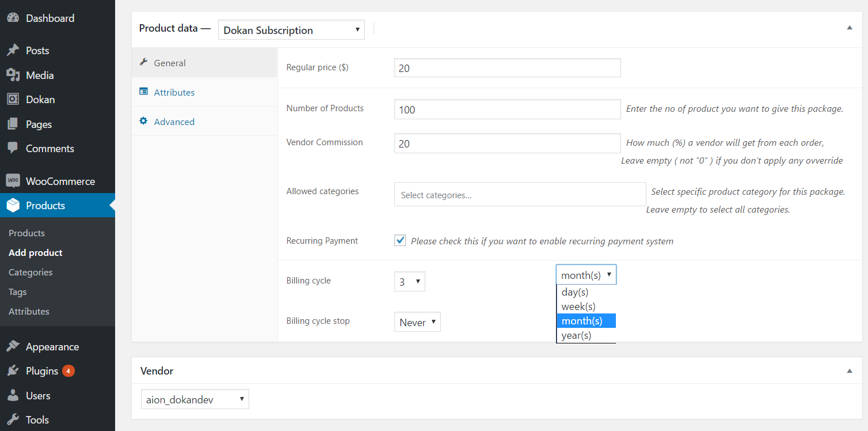
Task: Click the Recurring Payment label text
Action: pyautogui.click(x=322, y=241)
